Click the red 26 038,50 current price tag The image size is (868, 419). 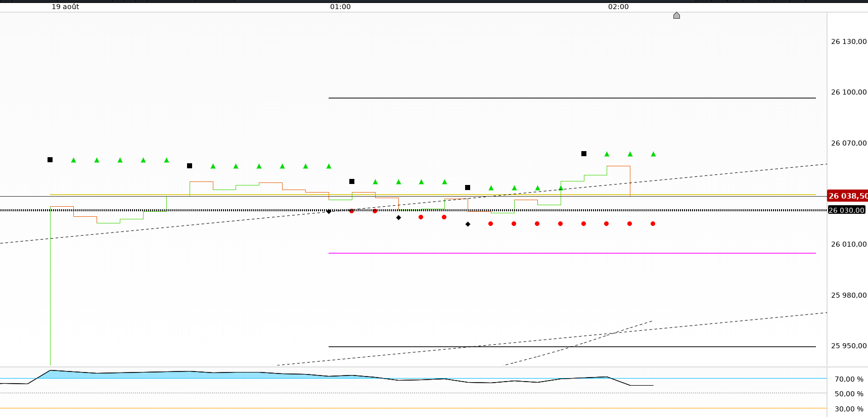(x=848, y=196)
